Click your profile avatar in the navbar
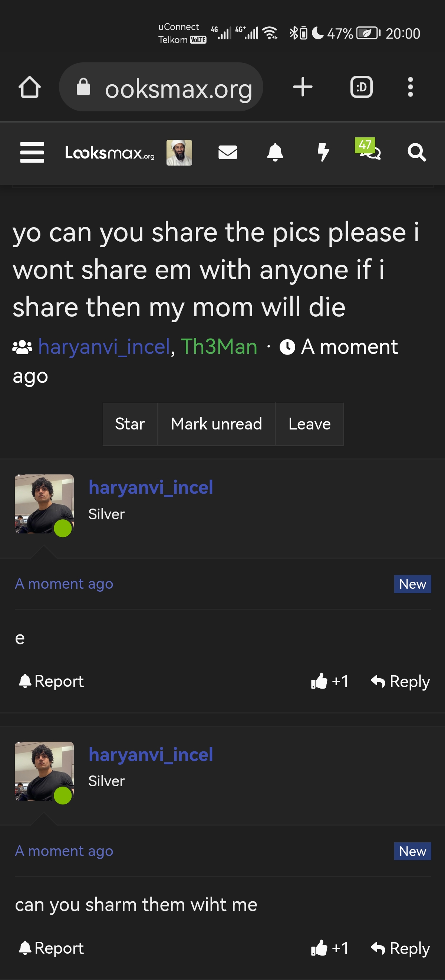 [x=179, y=153]
